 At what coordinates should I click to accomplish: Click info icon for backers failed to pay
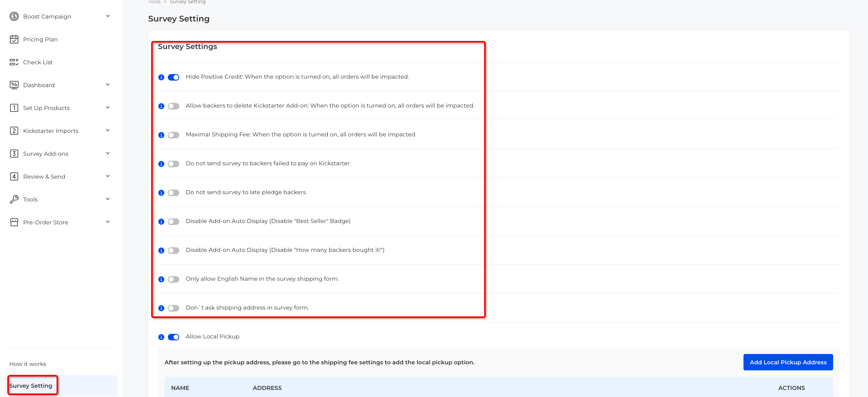pyautogui.click(x=161, y=164)
